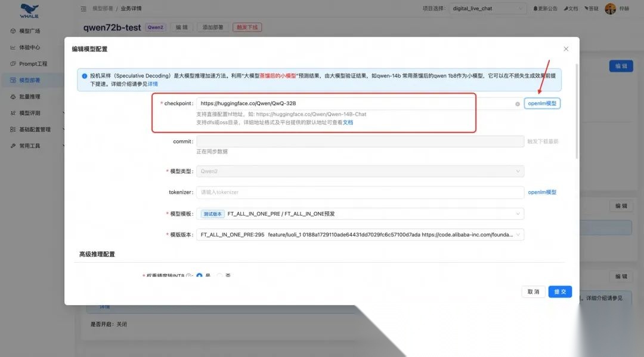Click openlm模型 link beside the tokenizer field
This screenshot has height=357, width=644.
pos(542,192)
